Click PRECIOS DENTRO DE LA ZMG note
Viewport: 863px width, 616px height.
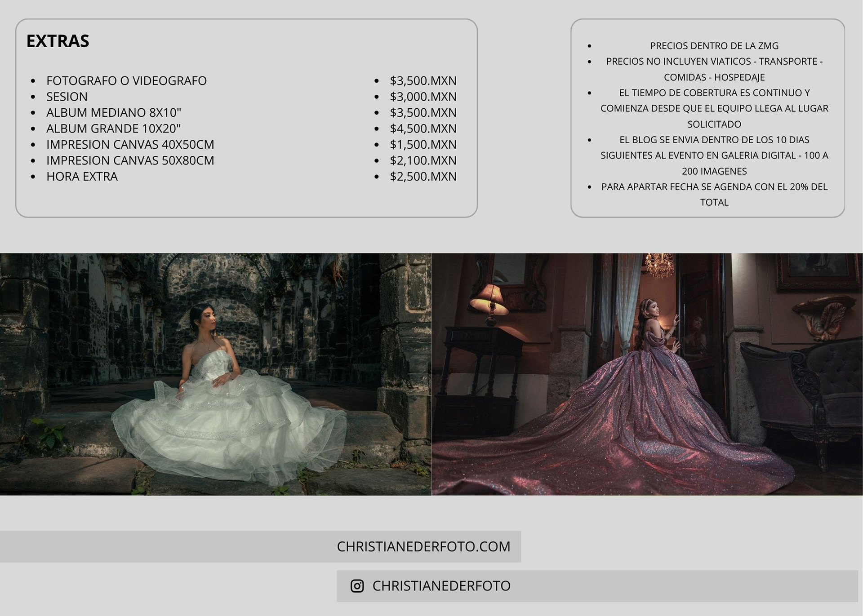[714, 46]
